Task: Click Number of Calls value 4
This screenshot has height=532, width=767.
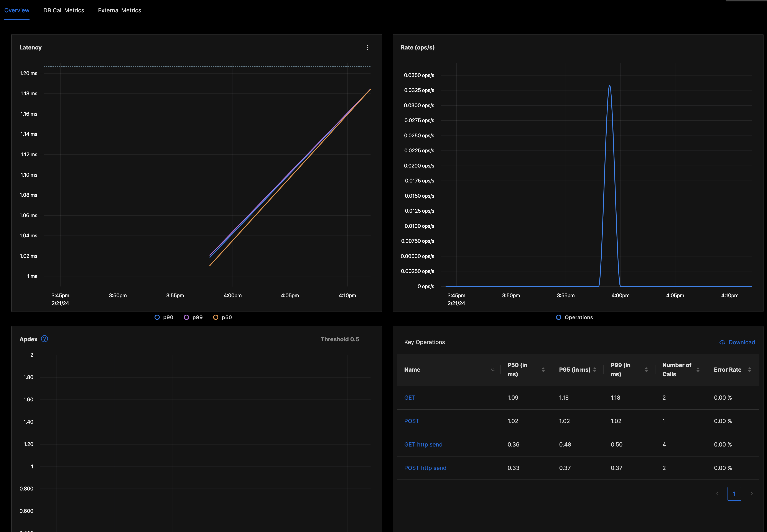Action: click(x=664, y=445)
